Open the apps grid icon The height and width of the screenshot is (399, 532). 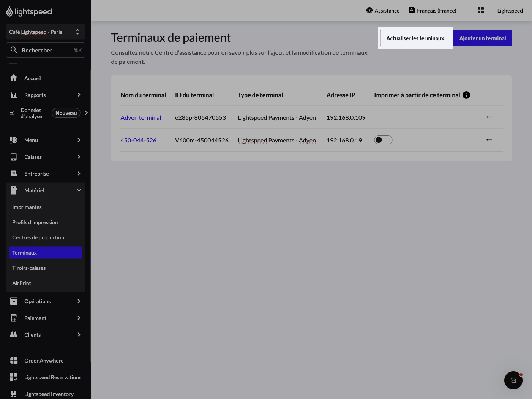480,10
